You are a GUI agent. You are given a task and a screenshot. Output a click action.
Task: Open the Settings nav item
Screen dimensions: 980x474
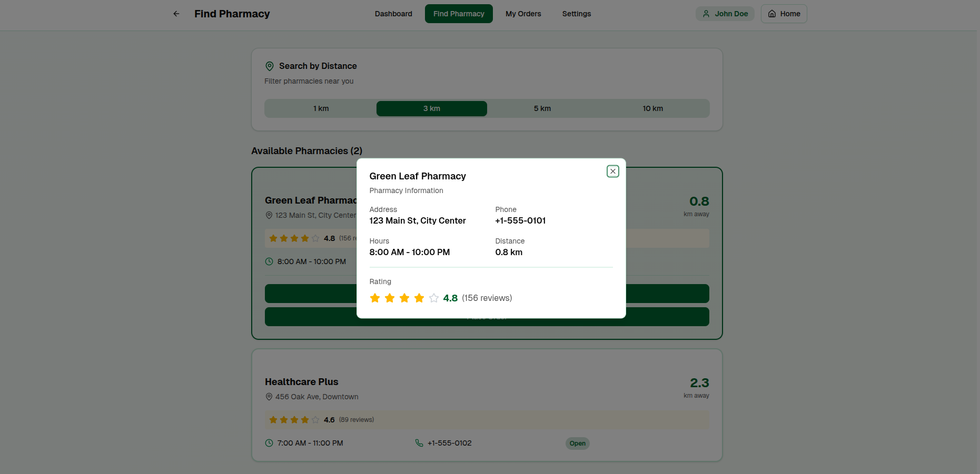576,14
